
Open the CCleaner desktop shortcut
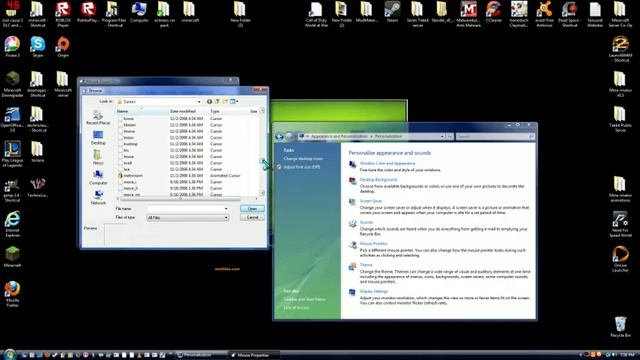[x=493, y=12]
